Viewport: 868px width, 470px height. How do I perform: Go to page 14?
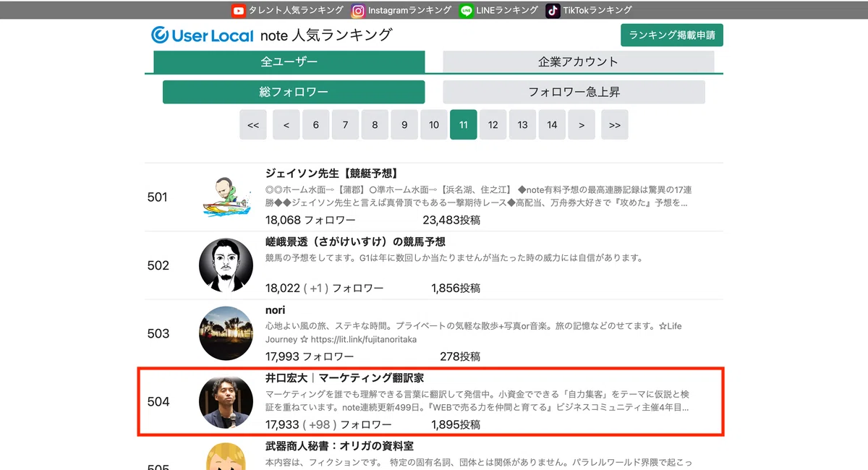pyautogui.click(x=552, y=124)
